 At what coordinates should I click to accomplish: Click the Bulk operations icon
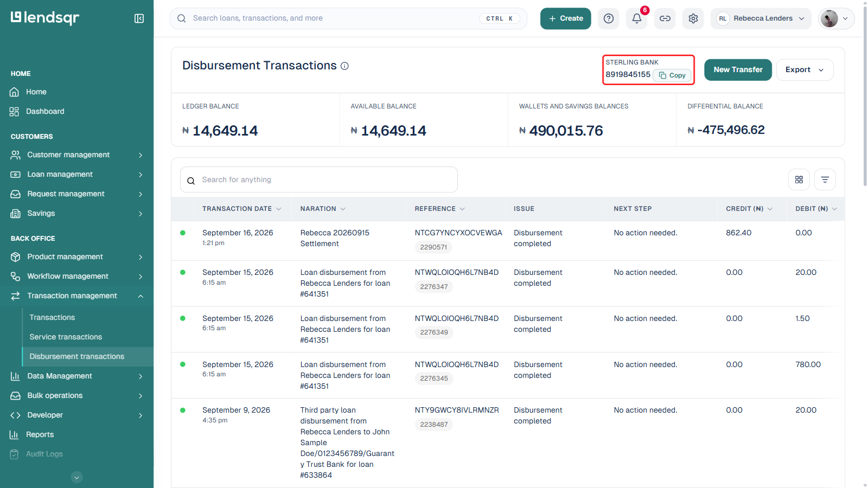15,396
